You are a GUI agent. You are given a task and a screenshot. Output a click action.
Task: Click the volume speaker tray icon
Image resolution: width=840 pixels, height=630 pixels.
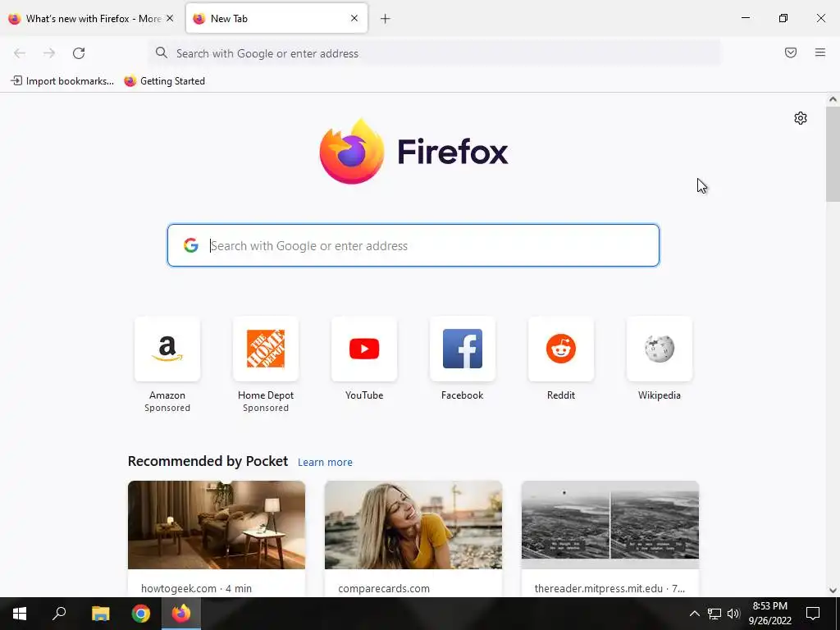click(x=733, y=614)
